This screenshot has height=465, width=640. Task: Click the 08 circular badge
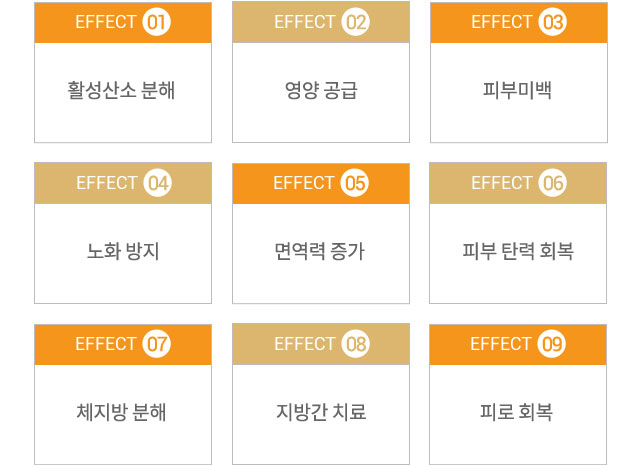tap(356, 344)
